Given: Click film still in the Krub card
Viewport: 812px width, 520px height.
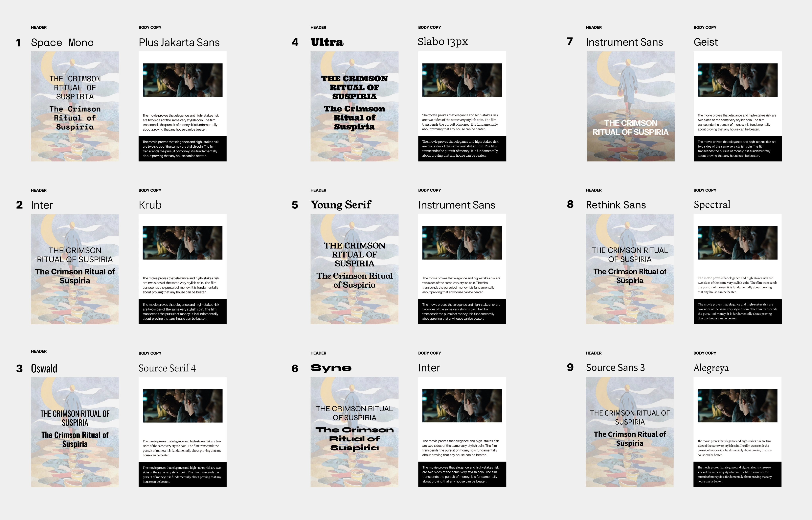Looking at the screenshot, I should (183, 243).
